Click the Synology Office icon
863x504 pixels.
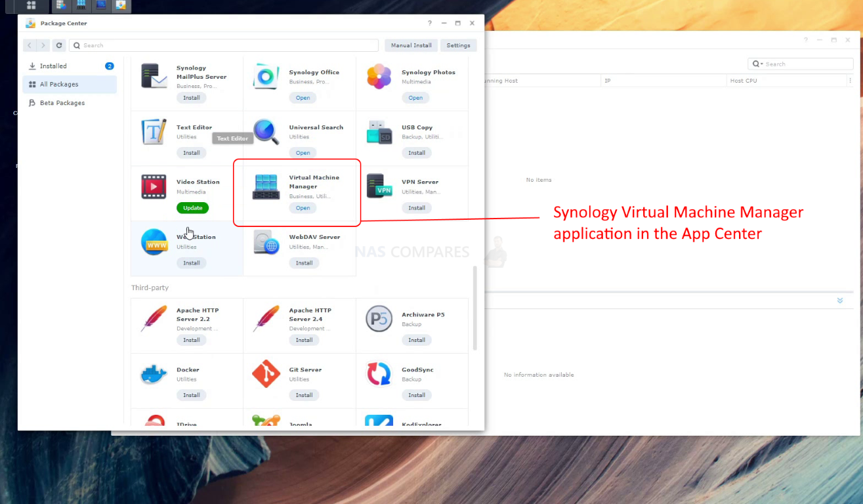coord(266,77)
